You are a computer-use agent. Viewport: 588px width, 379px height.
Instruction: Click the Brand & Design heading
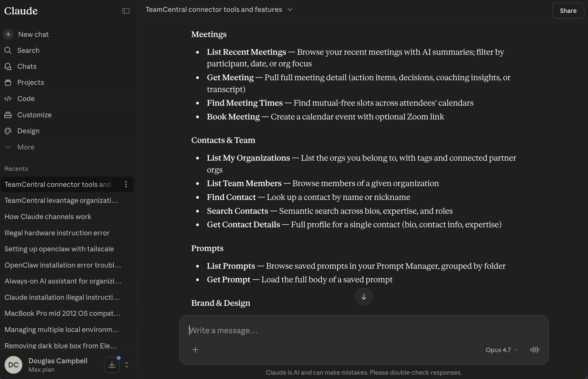[221, 303]
